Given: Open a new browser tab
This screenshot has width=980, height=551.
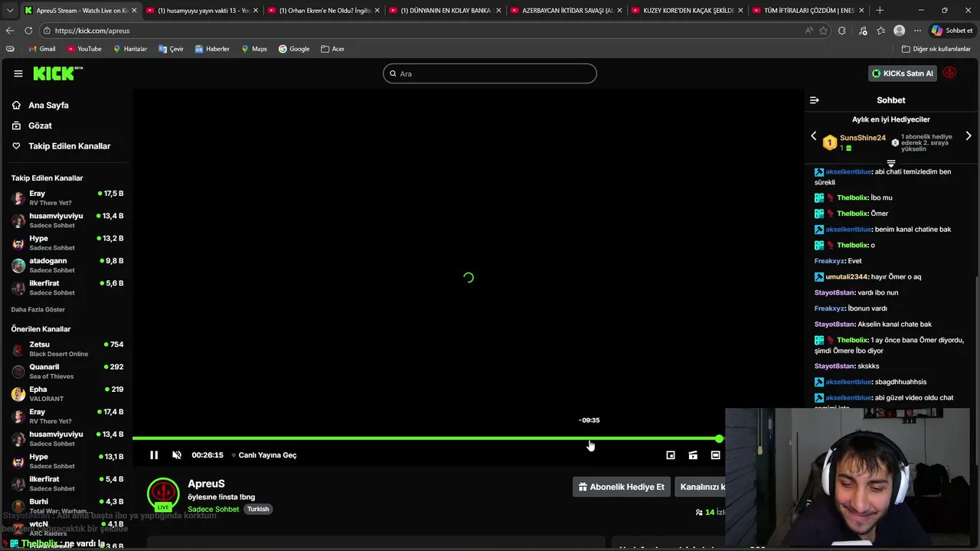Looking at the screenshot, I should pos(879,11).
